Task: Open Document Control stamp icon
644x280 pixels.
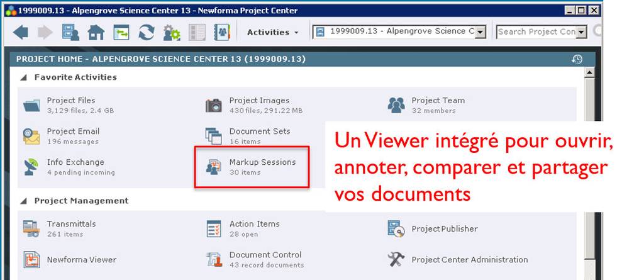Action: (214, 259)
